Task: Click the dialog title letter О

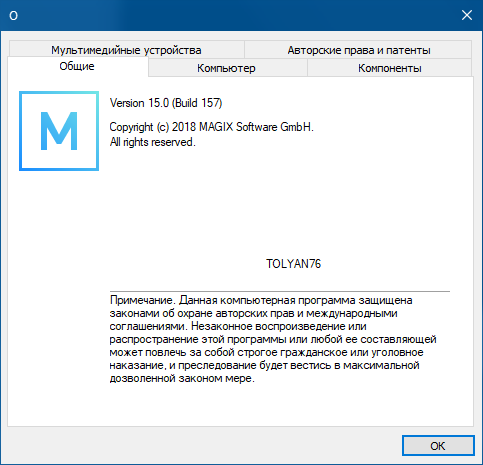Action: [x=13, y=16]
